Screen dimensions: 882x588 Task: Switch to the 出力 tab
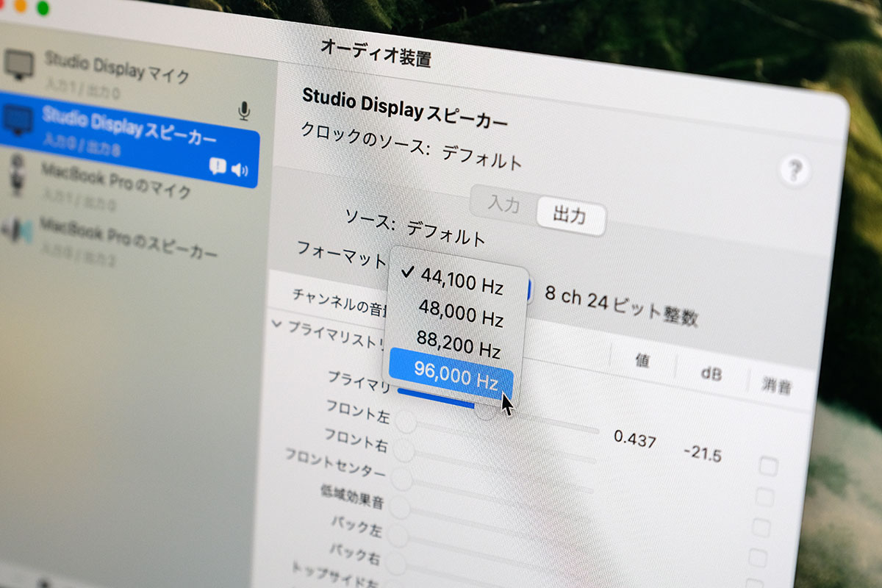tap(570, 215)
